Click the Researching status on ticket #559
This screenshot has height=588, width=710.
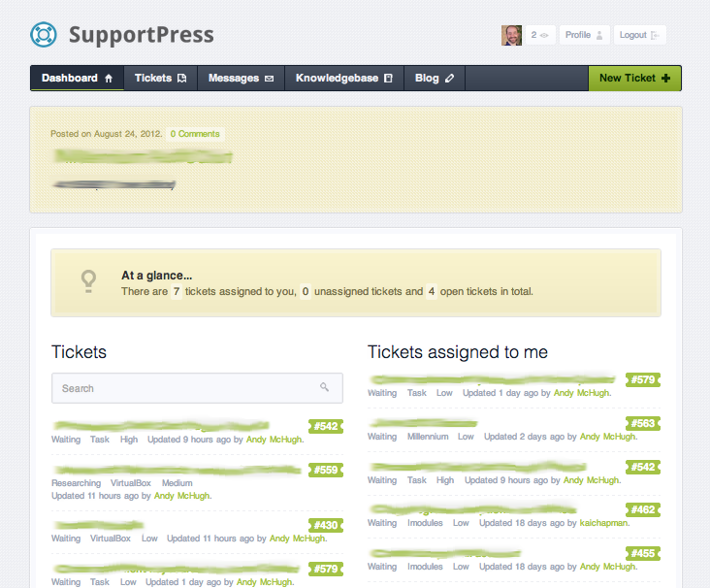click(x=76, y=483)
